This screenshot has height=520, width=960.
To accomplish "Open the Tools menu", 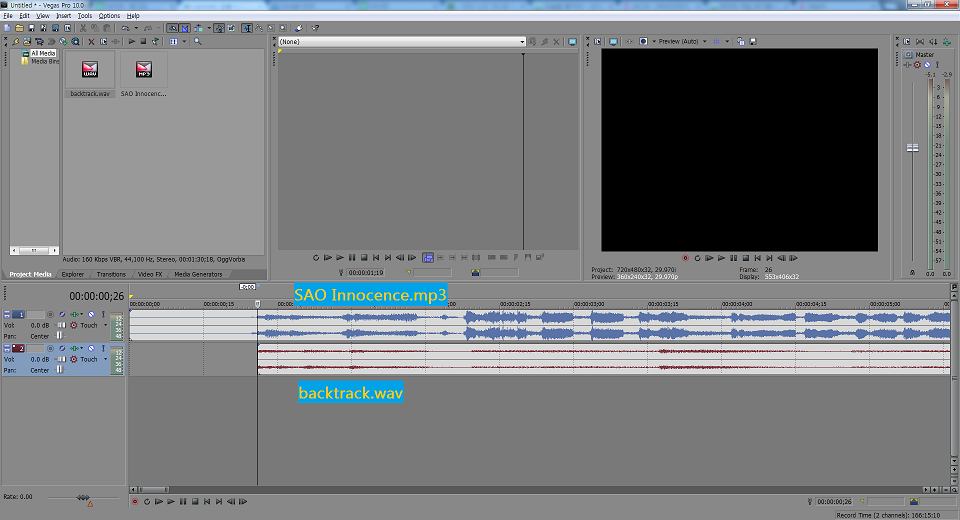I will 84,16.
